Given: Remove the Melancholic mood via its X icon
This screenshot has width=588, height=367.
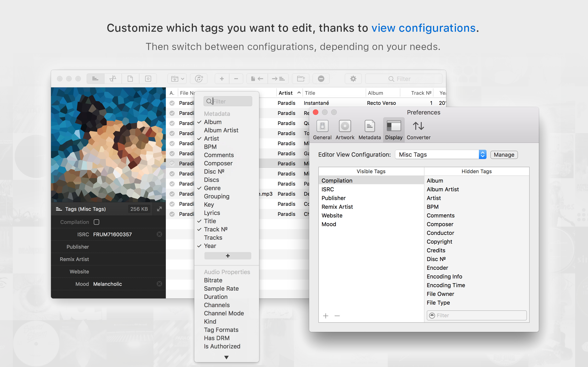Looking at the screenshot, I should point(159,284).
